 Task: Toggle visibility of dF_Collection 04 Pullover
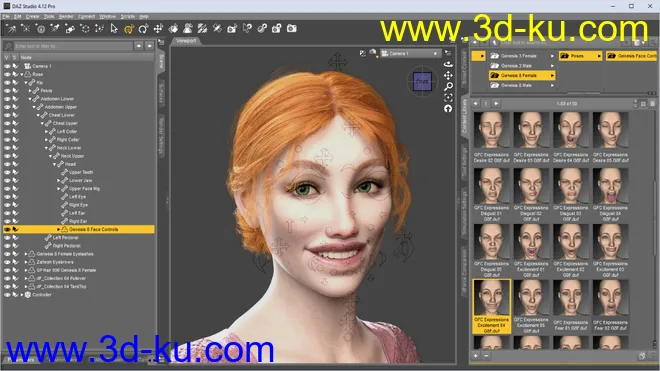point(7,278)
